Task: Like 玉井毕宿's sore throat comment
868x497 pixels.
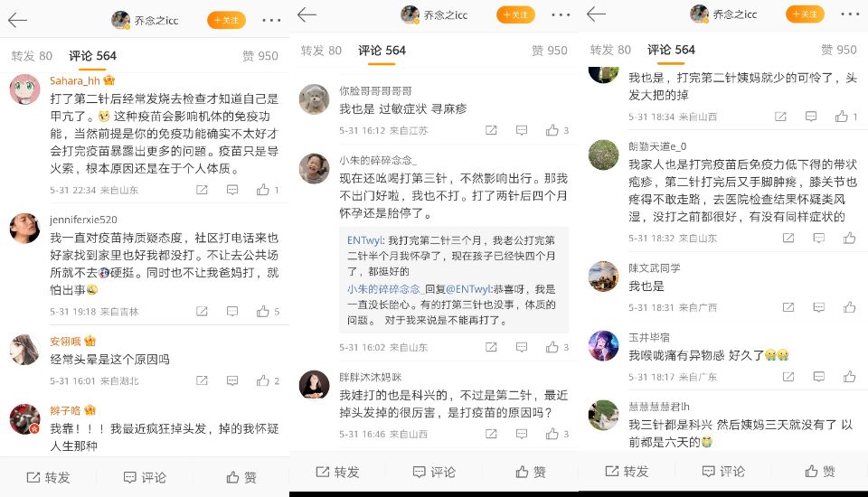Action: pyautogui.click(x=849, y=377)
